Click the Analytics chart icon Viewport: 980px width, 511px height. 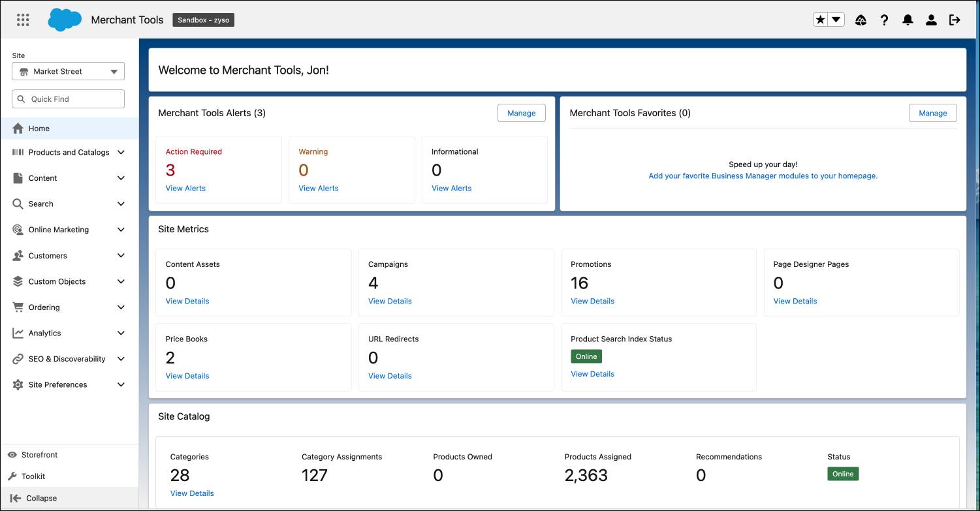(x=18, y=333)
